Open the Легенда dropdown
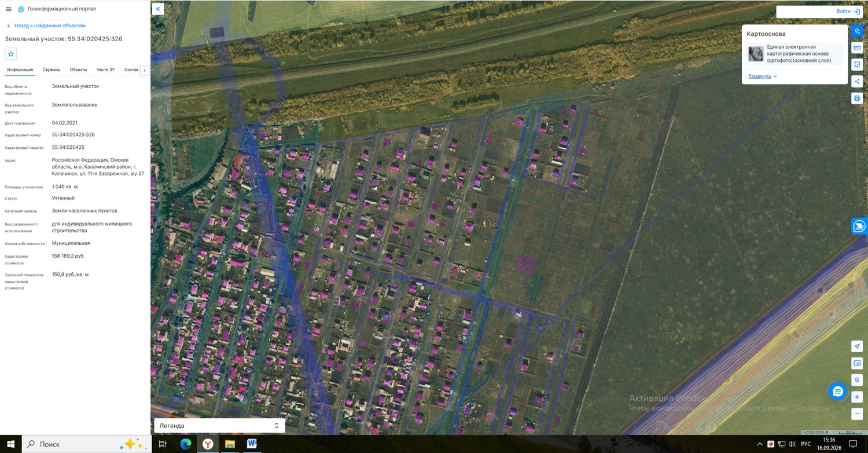Image resolution: width=868 pixels, height=453 pixels. [219, 425]
